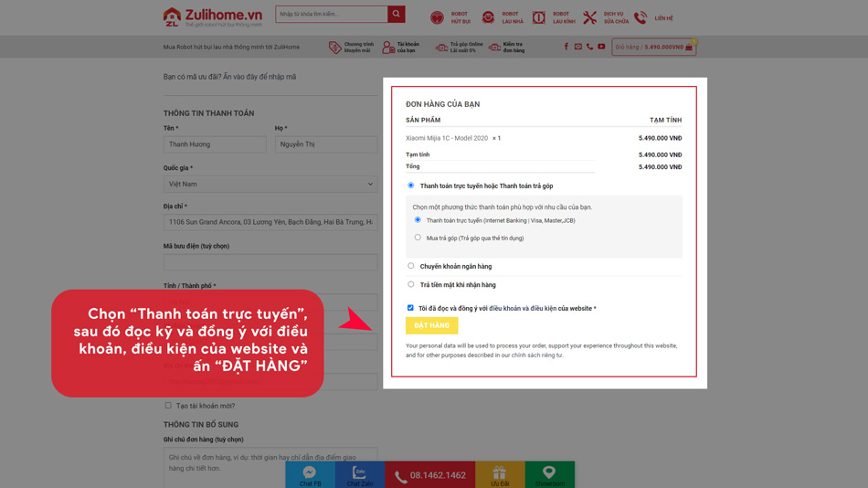Open Chat Zalo icon
Screen dimensions: 868x488
point(359,473)
